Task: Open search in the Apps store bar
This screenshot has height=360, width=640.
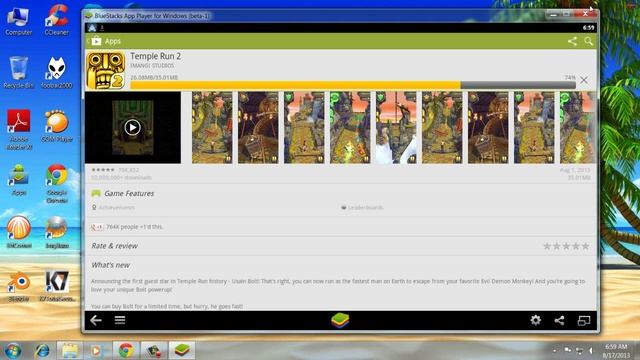Action: click(588, 41)
